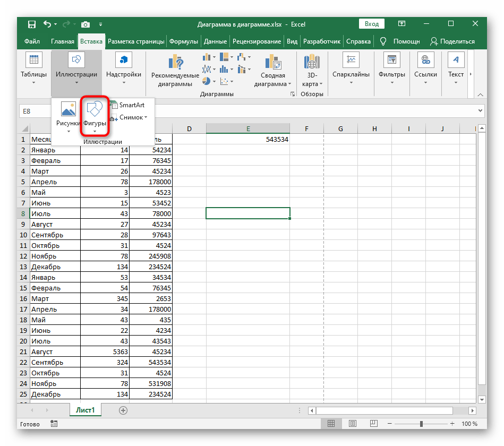The image size is (504, 446).
Task: Click the Save icon in title bar
Action: click(x=32, y=24)
